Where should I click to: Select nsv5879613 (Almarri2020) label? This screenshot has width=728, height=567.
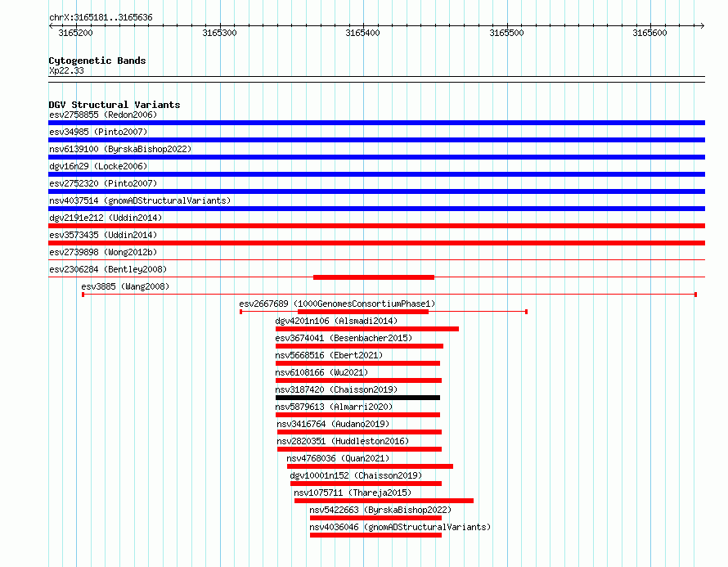334,407
